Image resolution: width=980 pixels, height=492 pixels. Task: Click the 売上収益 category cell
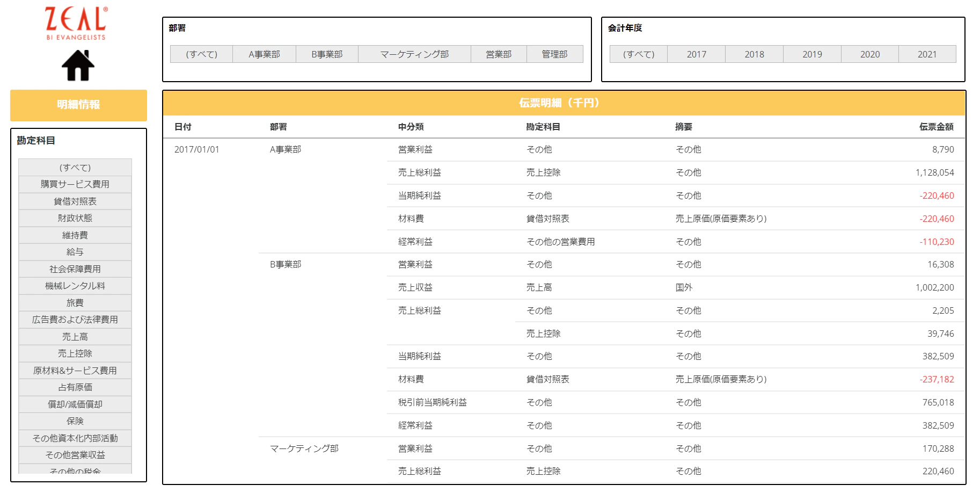click(x=415, y=287)
